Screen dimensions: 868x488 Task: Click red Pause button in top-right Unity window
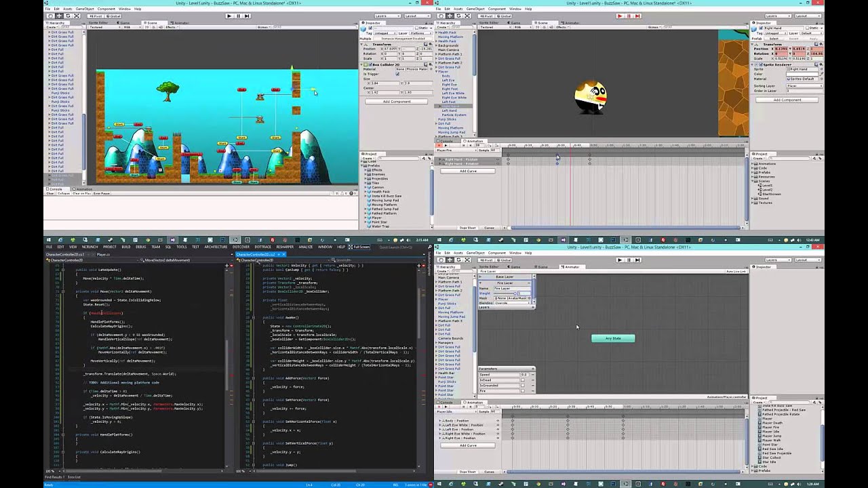click(x=629, y=16)
